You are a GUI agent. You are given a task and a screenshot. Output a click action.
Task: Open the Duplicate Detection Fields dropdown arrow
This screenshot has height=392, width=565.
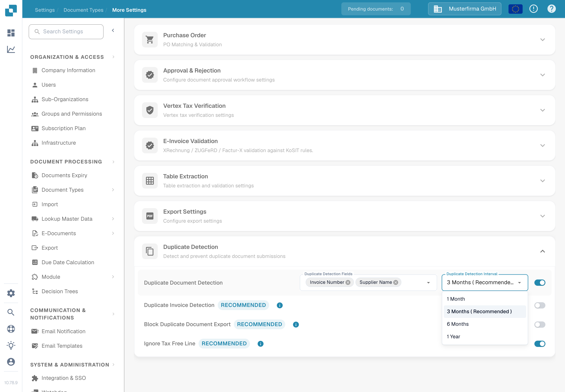tap(428, 283)
